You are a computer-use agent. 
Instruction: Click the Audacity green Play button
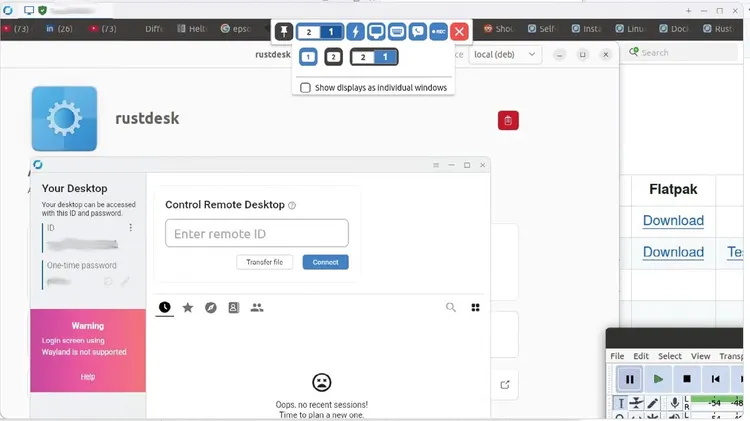pyautogui.click(x=658, y=379)
